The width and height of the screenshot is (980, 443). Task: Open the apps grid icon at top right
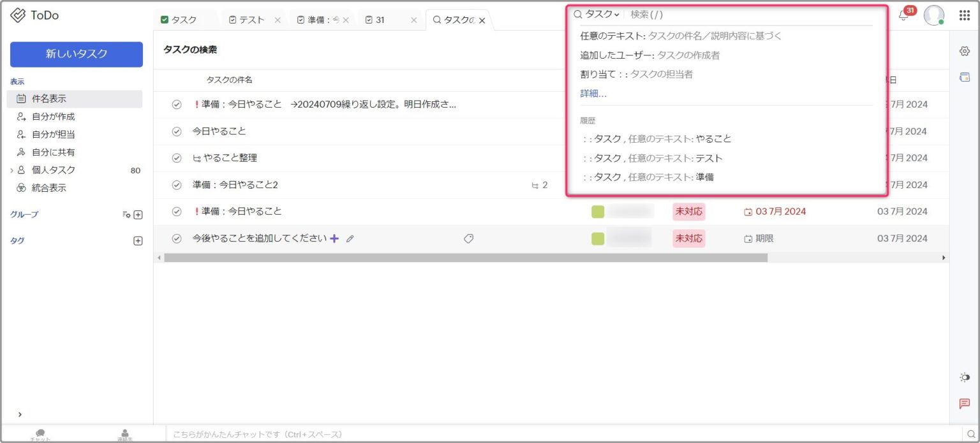point(964,15)
